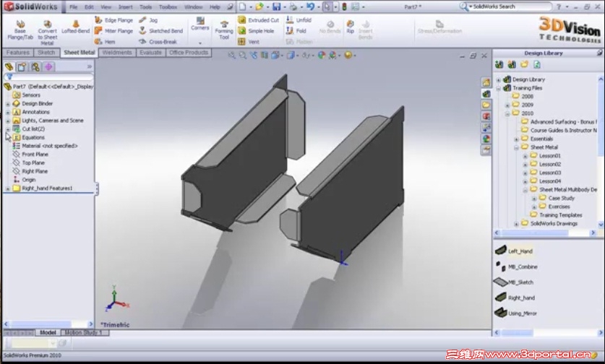Select the Front Plane item

tap(30, 155)
